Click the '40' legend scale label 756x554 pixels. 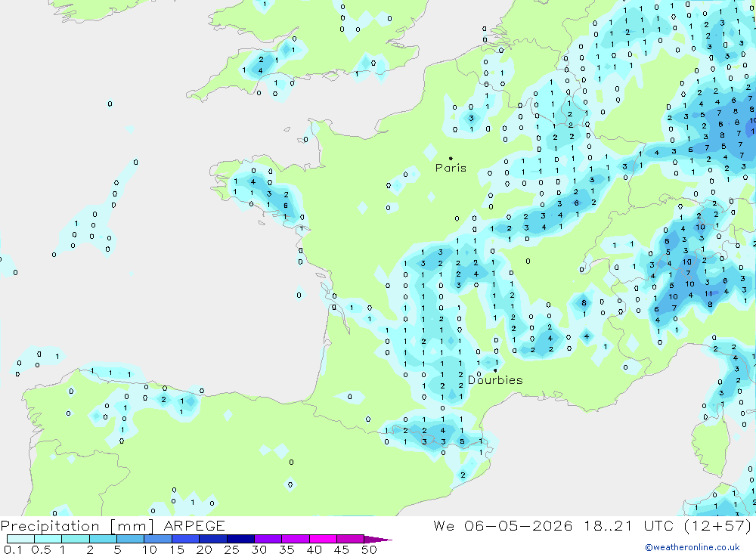(314, 549)
